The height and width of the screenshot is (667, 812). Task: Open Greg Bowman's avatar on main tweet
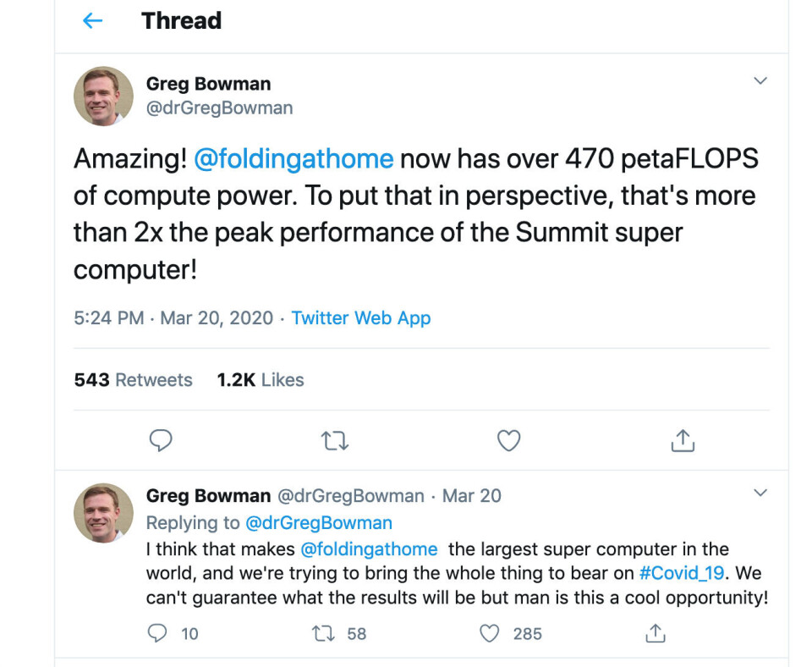coord(103,96)
